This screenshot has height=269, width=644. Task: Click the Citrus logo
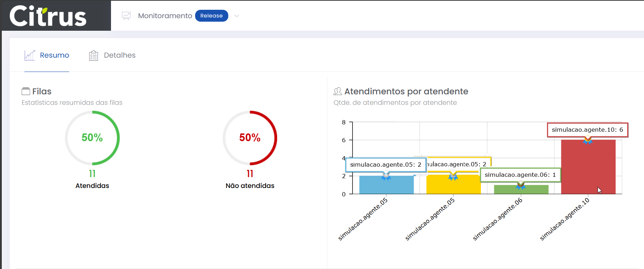(48, 16)
